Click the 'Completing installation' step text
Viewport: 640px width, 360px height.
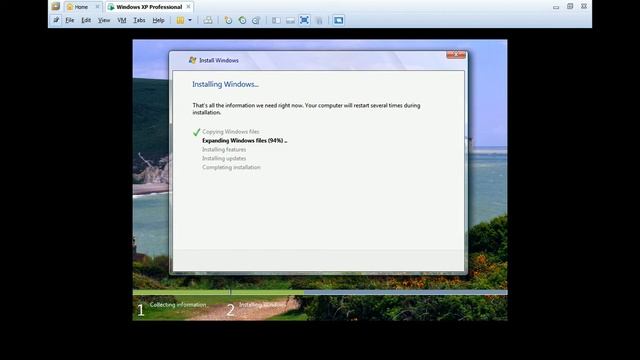coord(231,167)
